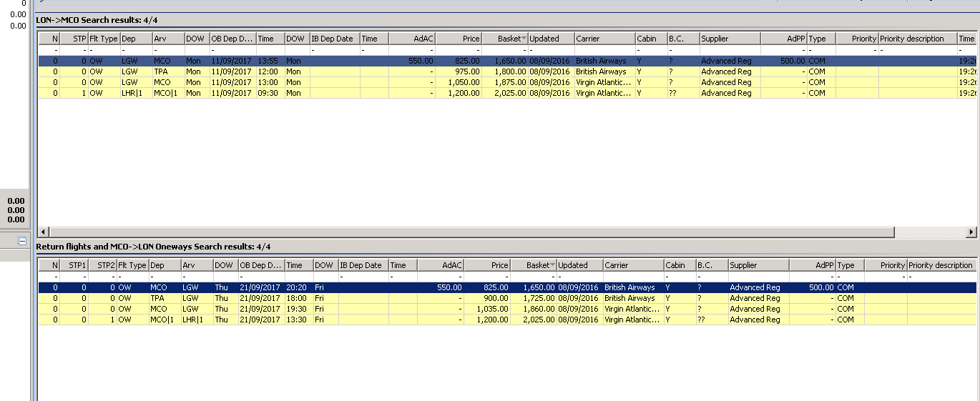Click price cell 1,050.00
The image size is (980, 401).
point(459,82)
